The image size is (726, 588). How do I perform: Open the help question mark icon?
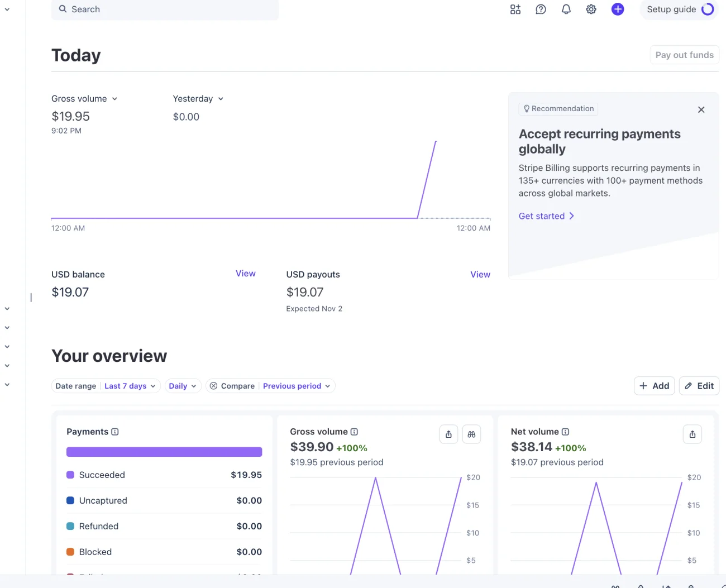pyautogui.click(x=541, y=9)
